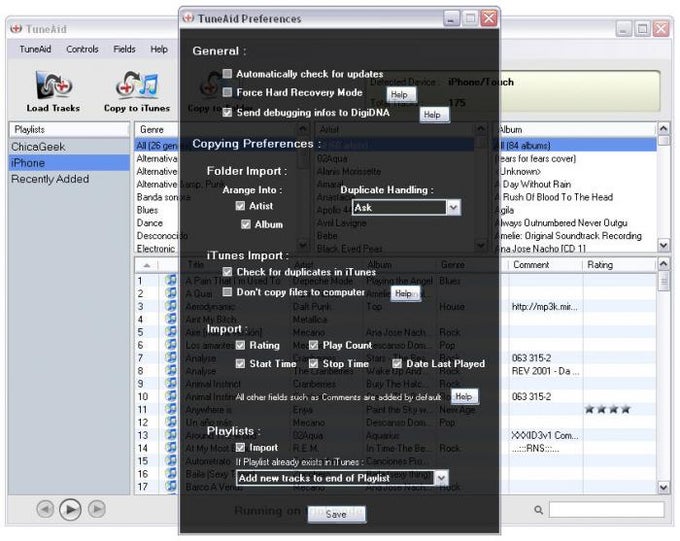Screen dimensions: 680x541
Task: Click Help next to Force Hard Recovery
Action: click(401, 95)
